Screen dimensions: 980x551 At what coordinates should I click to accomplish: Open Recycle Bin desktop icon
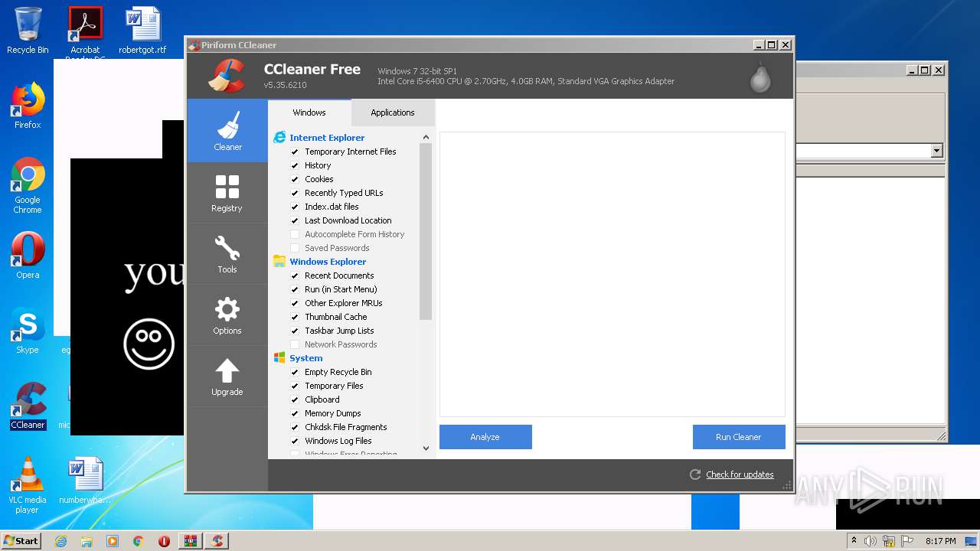pos(28,31)
